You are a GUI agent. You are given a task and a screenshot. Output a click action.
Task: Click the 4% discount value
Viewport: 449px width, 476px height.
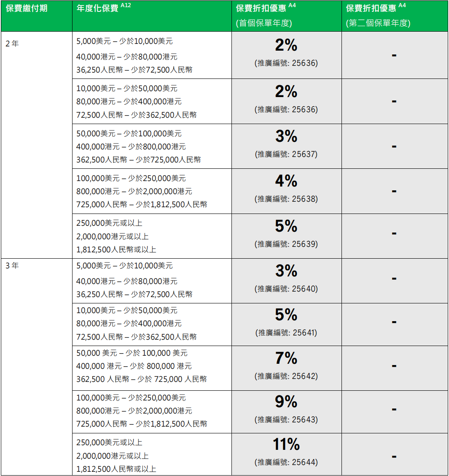[286, 181]
